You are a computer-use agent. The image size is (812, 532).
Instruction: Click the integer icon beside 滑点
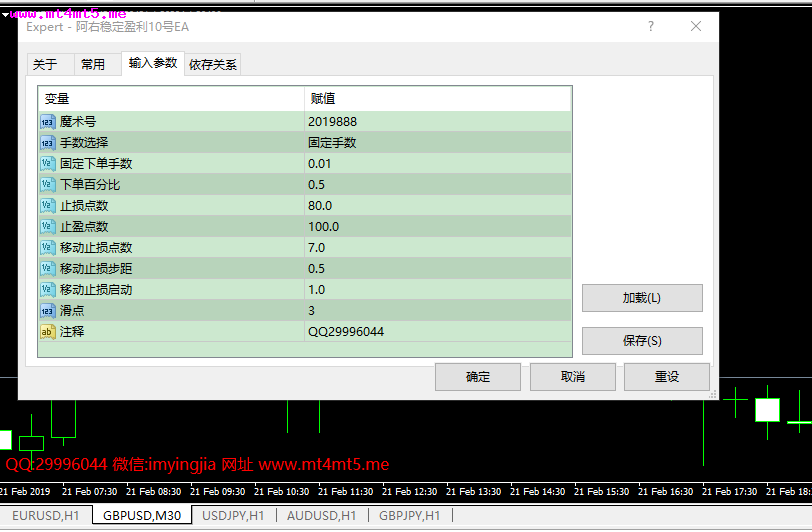click(47, 311)
